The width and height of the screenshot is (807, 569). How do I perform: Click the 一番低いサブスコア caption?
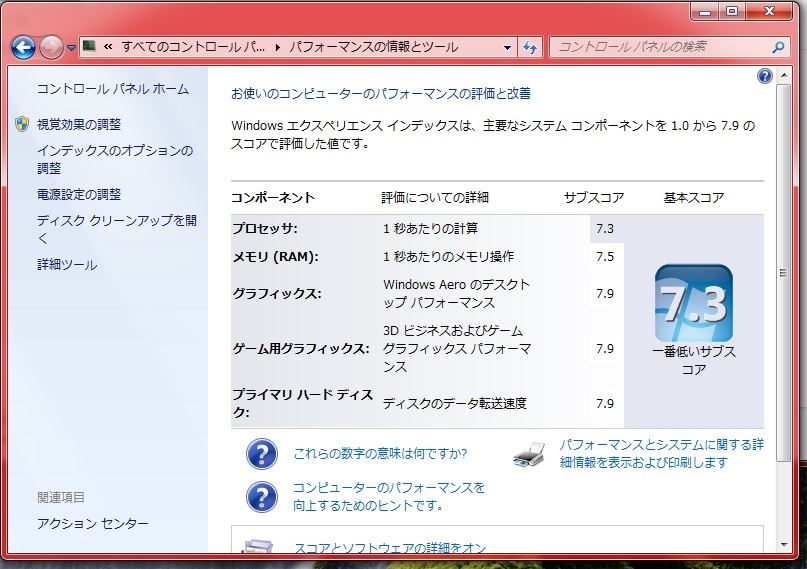click(694, 361)
